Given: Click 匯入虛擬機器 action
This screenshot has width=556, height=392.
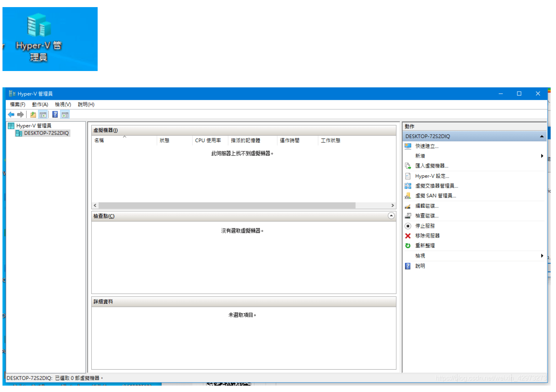Looking at the screenshot, I should 432,166.
